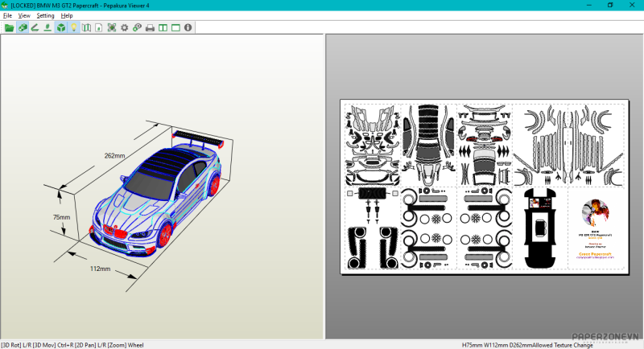Click the printer icon
Viewport: 644px width, 349px height.
(150, 27)
